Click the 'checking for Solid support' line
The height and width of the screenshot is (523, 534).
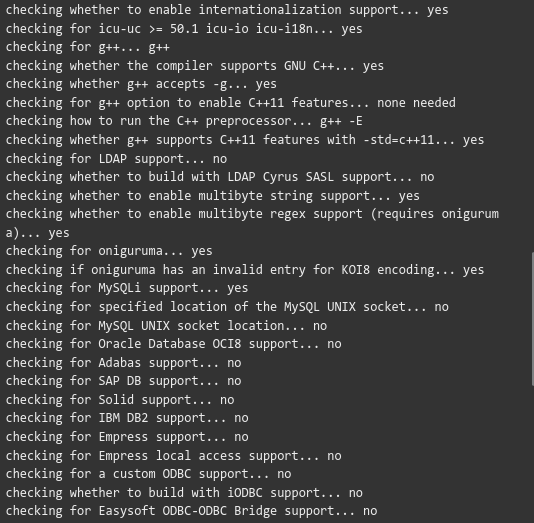point(120,400)
